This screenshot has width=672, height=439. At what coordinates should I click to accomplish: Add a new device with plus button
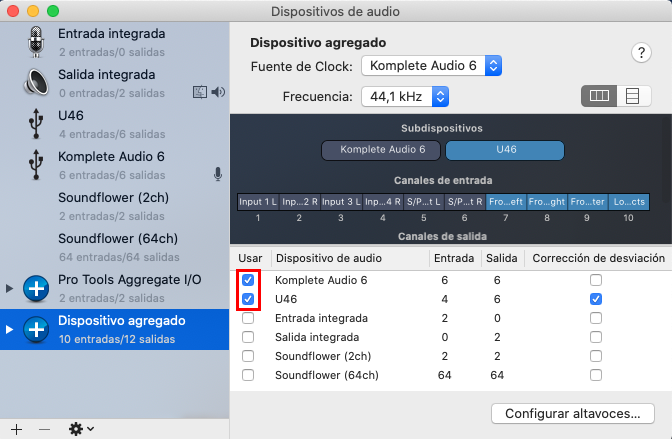16,428
